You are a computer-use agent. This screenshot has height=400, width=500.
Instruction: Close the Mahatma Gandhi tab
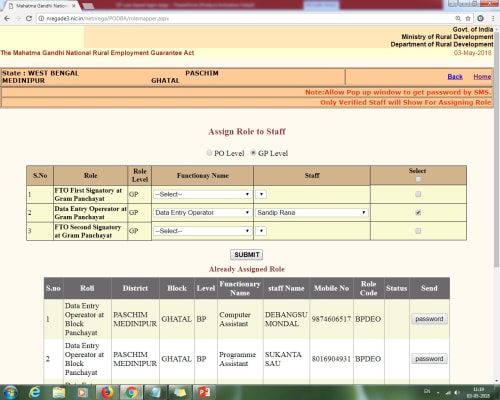74,6
